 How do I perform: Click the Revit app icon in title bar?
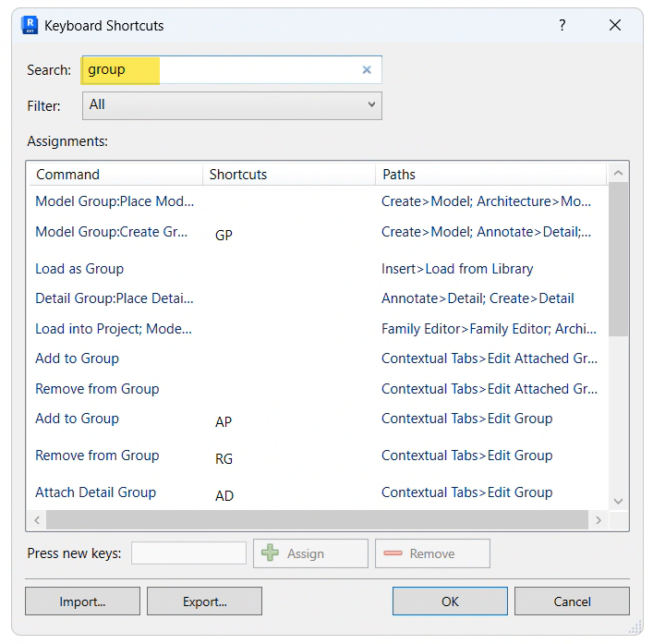30,25
